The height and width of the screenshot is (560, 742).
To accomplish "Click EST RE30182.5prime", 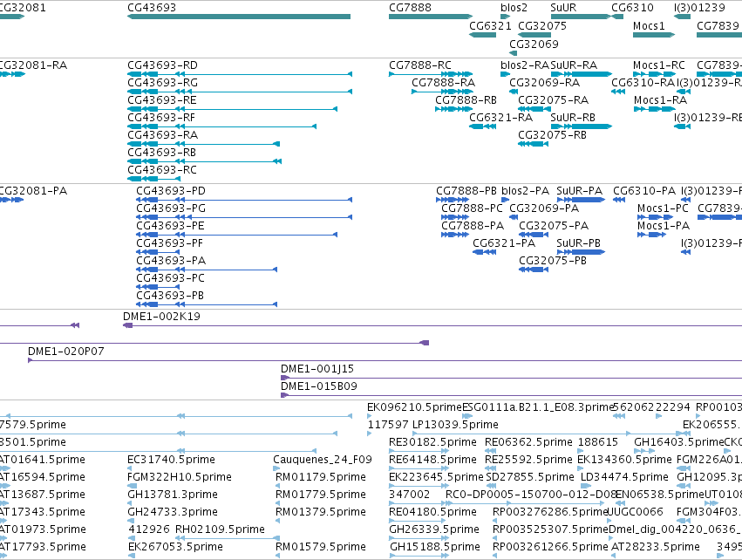I will [x=432, y=442].
